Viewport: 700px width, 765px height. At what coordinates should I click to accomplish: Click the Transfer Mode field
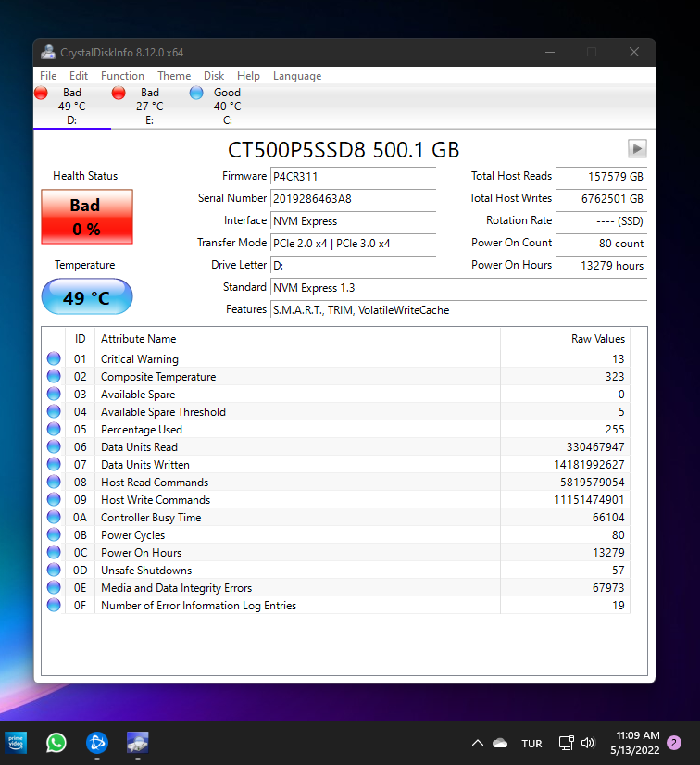click(x=353, y=243)
